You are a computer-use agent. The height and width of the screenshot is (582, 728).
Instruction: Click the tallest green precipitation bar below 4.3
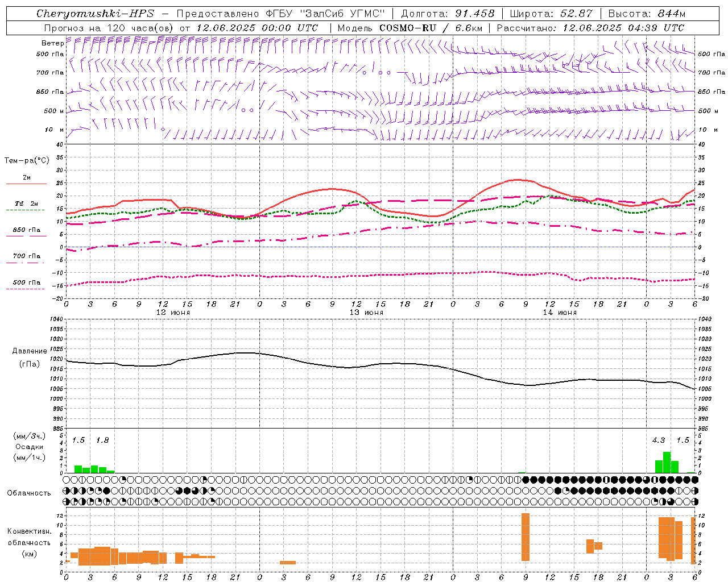coord(667,462)
